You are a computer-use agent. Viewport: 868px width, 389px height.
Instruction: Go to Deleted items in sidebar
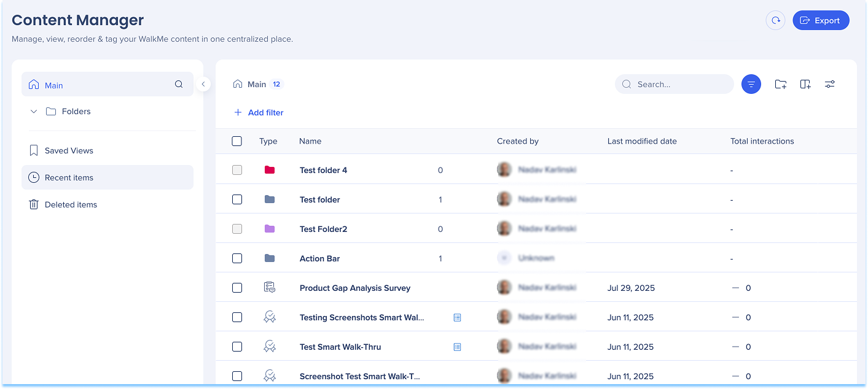point(71,205)
